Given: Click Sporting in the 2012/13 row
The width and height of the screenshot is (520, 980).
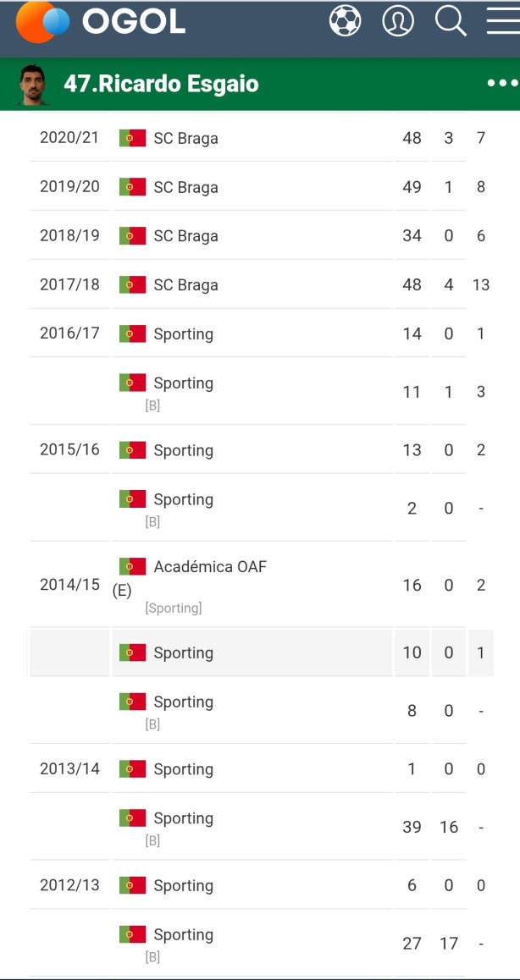Looking at the screenshot, I should pyautogui.click(x=183, y=885).
